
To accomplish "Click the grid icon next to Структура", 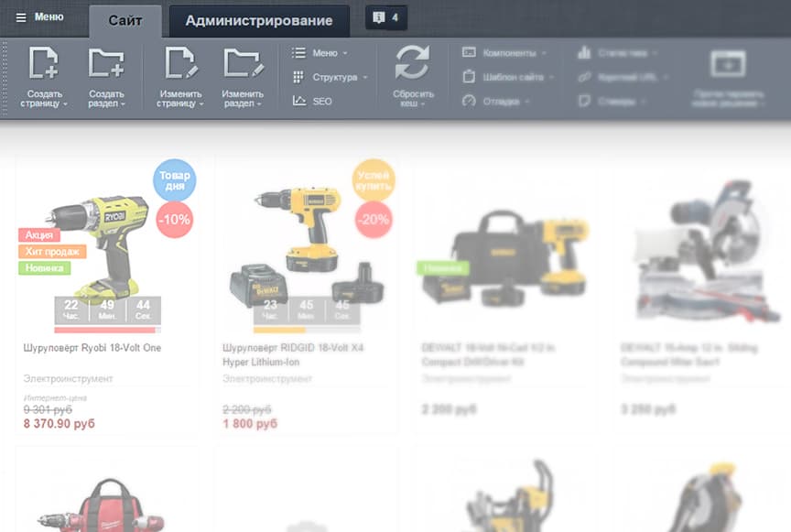I will (298, 77).
